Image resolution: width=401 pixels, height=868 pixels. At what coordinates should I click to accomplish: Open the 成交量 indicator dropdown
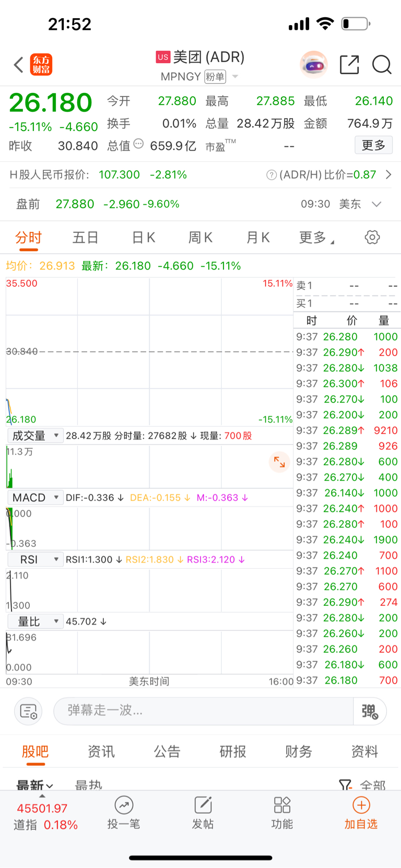(x=35, y=436)
